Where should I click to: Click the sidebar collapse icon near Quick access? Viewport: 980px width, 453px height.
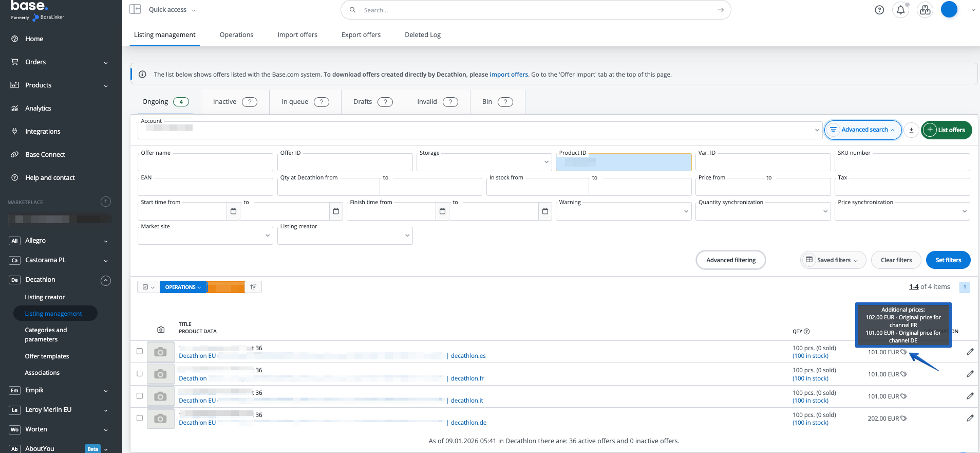coord(135,9)
